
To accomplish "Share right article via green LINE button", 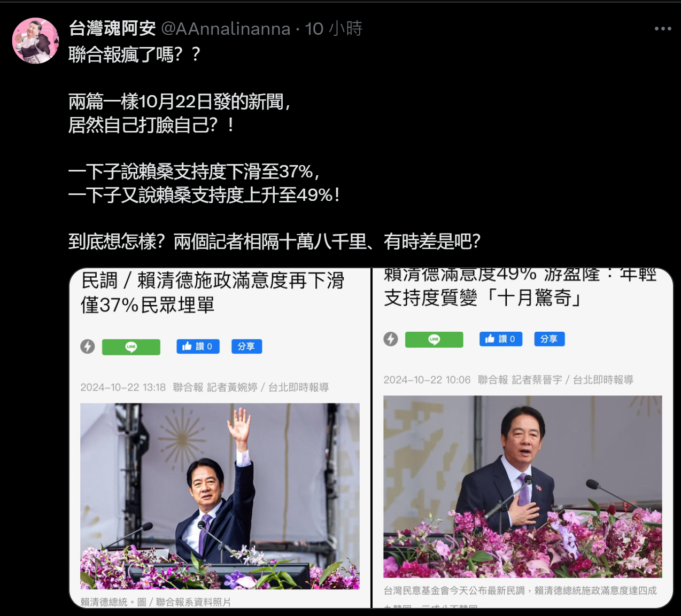I will (x=434, y=339).
